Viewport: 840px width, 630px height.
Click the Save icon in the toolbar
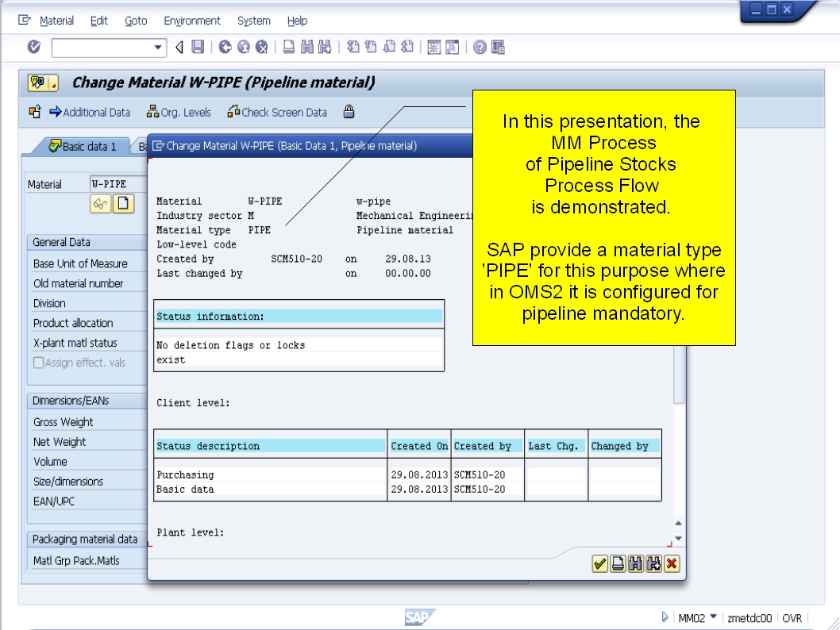tap(197, 45)
